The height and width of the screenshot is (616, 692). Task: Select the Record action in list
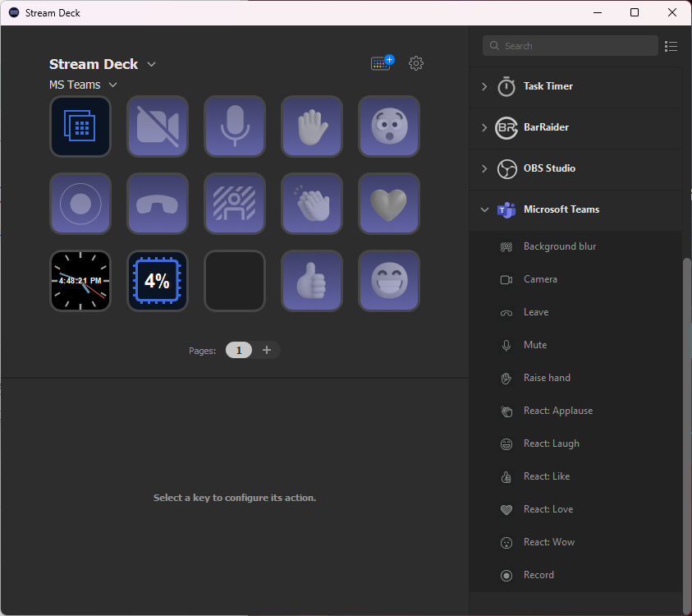(x=576, y=576)
